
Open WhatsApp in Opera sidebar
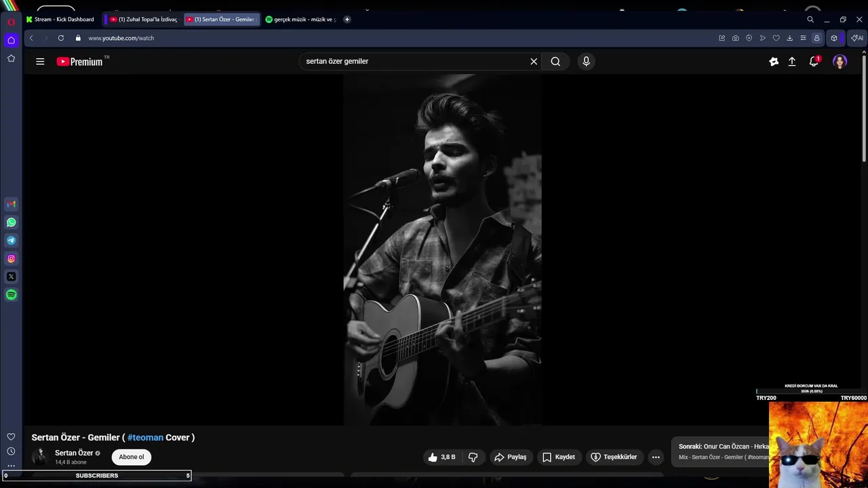pyautogui.click(x=11, y=222)
